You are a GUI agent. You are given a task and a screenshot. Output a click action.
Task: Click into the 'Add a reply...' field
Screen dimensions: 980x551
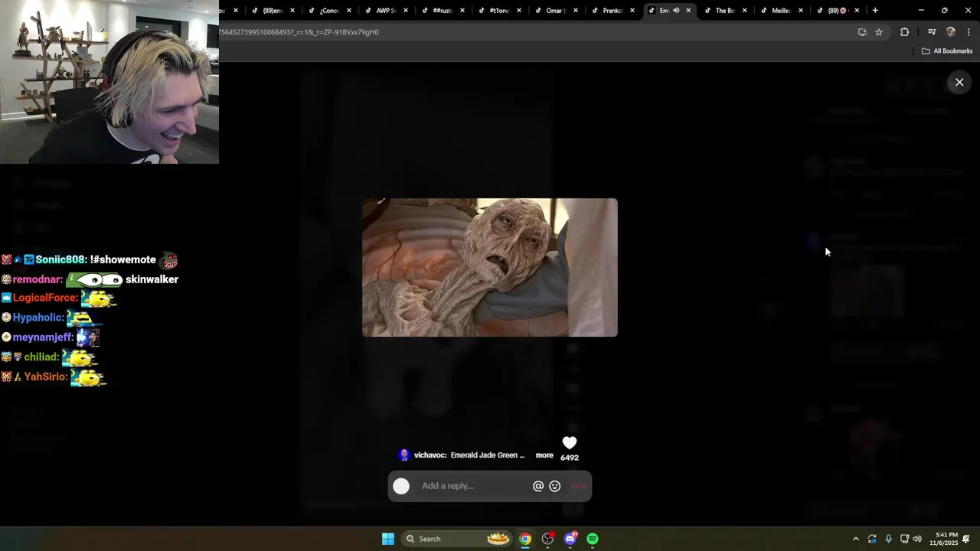pos(472,486)
